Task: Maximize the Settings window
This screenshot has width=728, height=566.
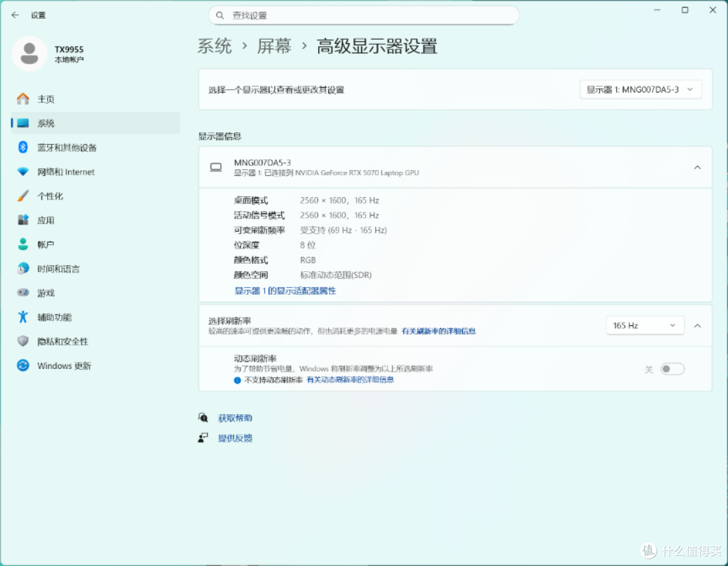Action: pyautogui.click(x=685, y=10)
